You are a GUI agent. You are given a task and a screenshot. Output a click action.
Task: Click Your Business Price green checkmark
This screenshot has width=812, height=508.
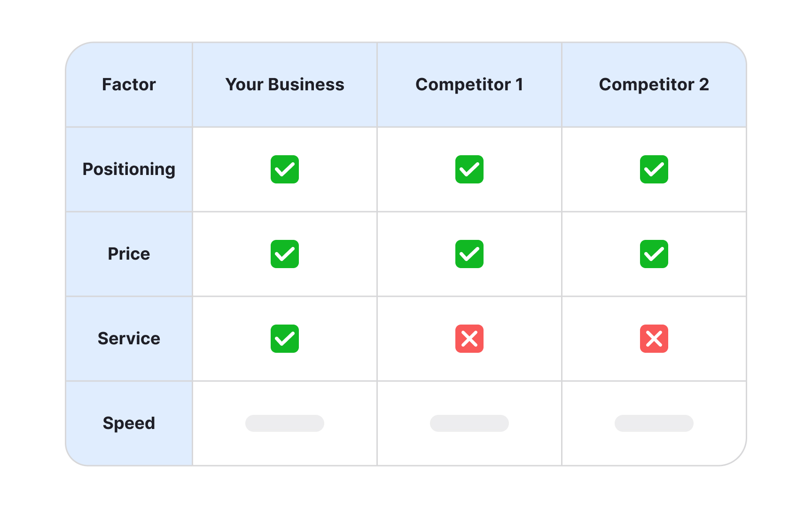(x=285, y=254)
